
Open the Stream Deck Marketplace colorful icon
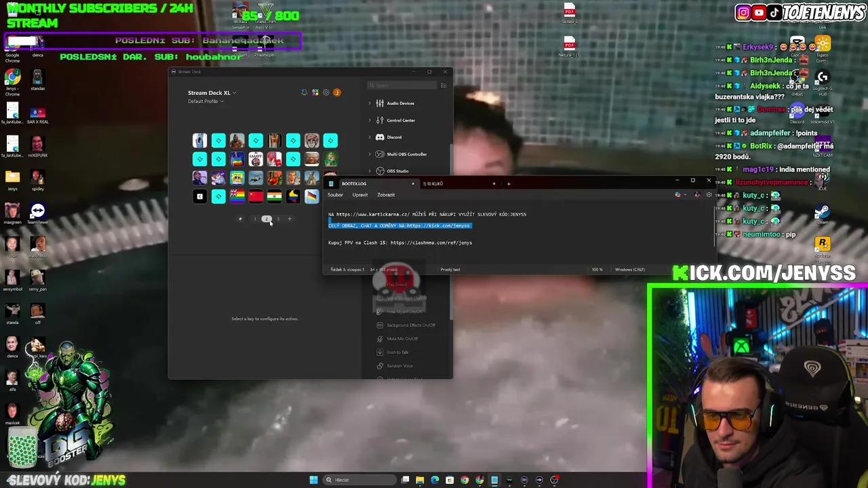[315, 92]
